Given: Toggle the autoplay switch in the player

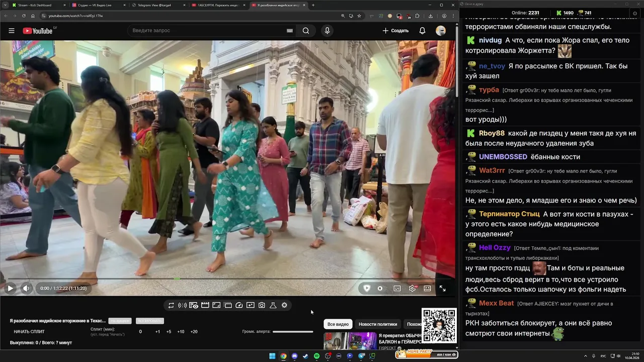Looking at the screenshot, I should click(380, 288).
